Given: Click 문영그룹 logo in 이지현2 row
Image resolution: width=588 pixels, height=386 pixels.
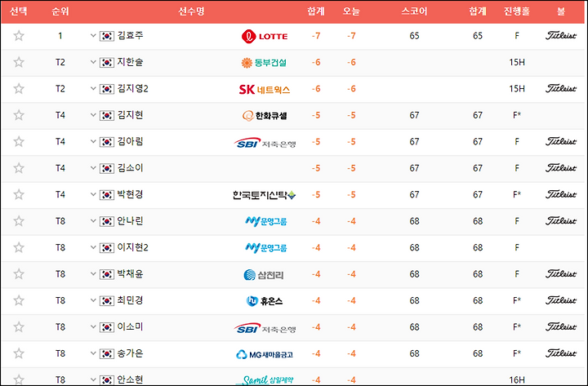Looking at the screenshot, I should [266, 248].
